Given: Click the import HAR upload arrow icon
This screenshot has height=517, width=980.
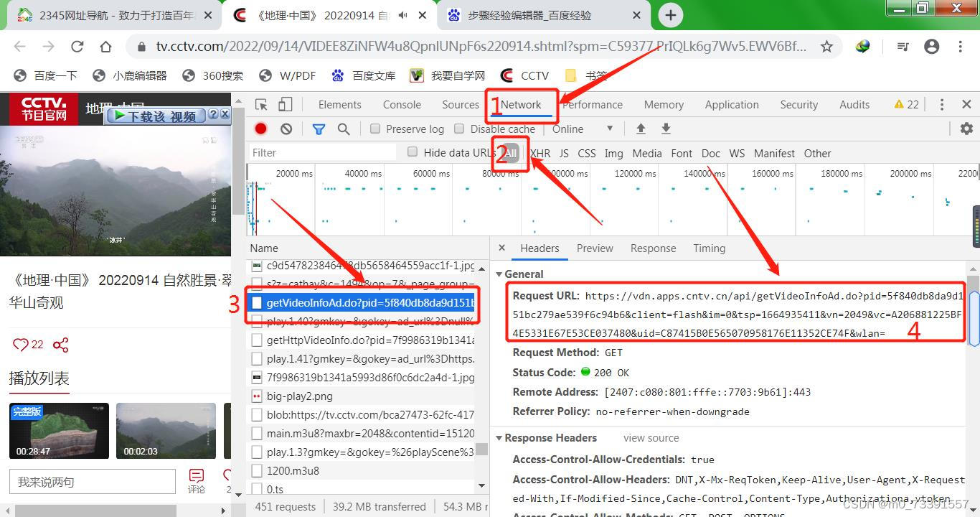Looking at the screenshot, I should point(641,129).
